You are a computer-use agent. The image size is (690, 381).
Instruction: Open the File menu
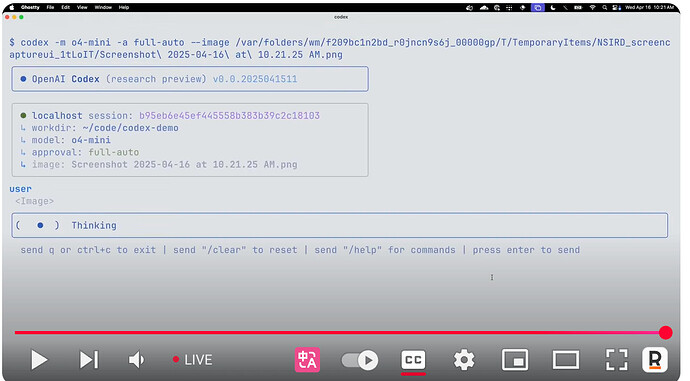point(51,7)
